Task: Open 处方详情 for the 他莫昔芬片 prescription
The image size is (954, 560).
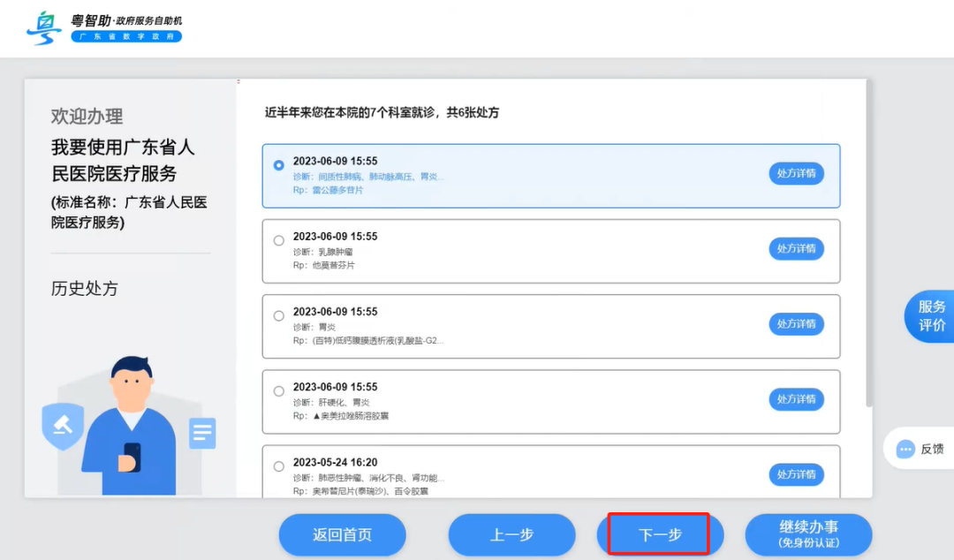Action: pos(796,249)
